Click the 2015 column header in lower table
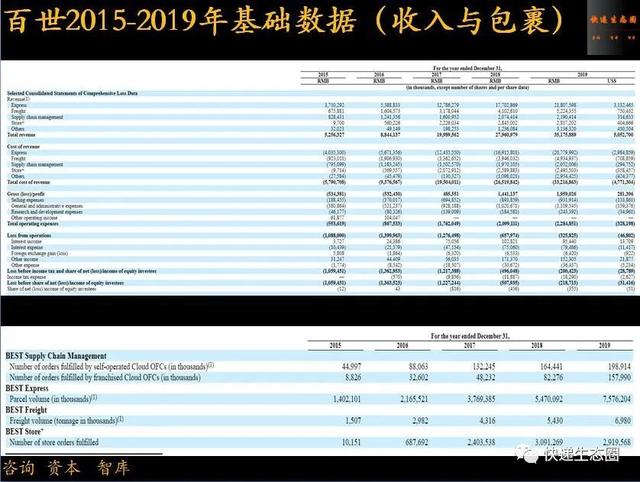The image size is (640, 482). click(x=335, y=346)
